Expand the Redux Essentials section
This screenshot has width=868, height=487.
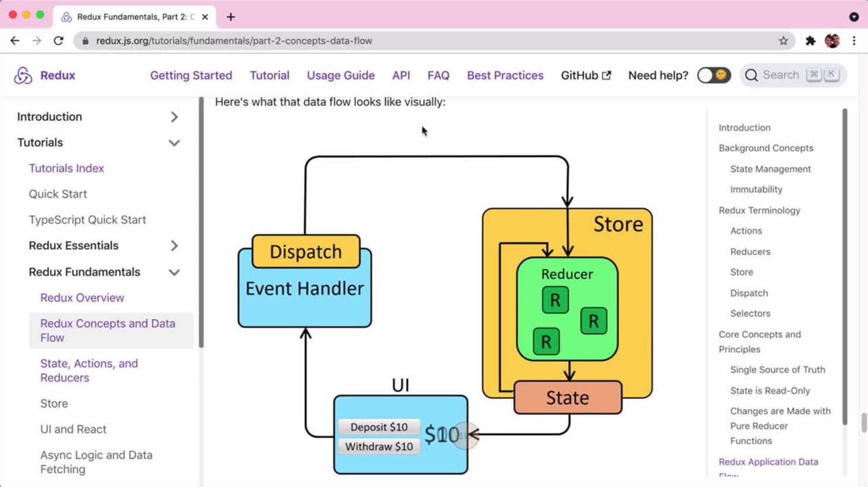[174, 246]
